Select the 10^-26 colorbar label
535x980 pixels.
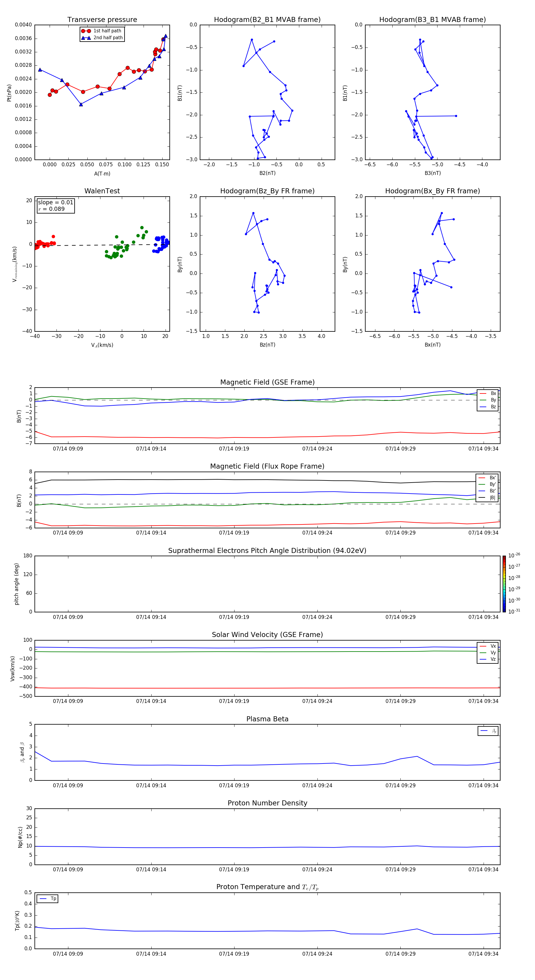coord(514,555)
